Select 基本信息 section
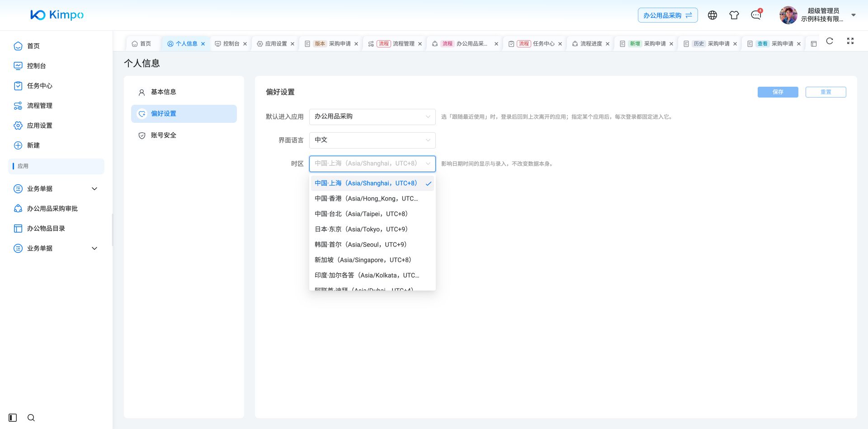 [184, 92]
